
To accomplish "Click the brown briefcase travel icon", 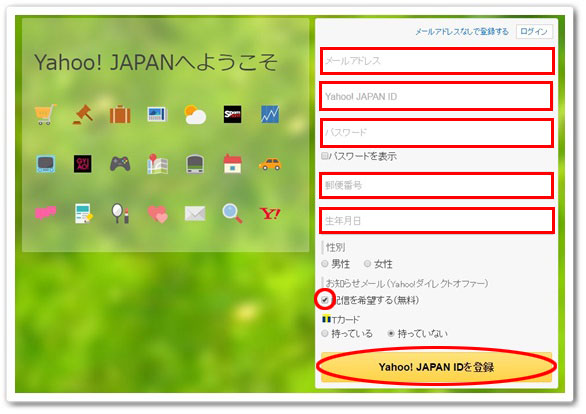I will point(120,114).
